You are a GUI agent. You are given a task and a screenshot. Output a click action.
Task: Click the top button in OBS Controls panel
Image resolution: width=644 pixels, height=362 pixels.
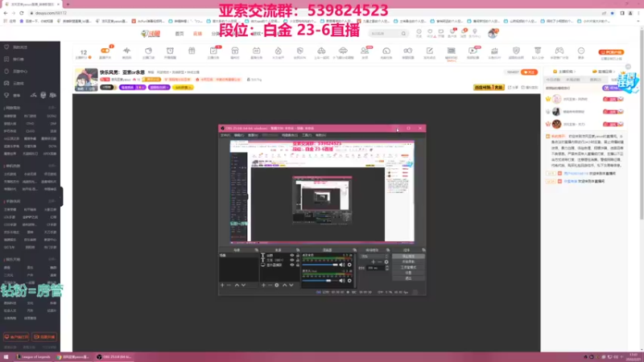coord(408,256)
